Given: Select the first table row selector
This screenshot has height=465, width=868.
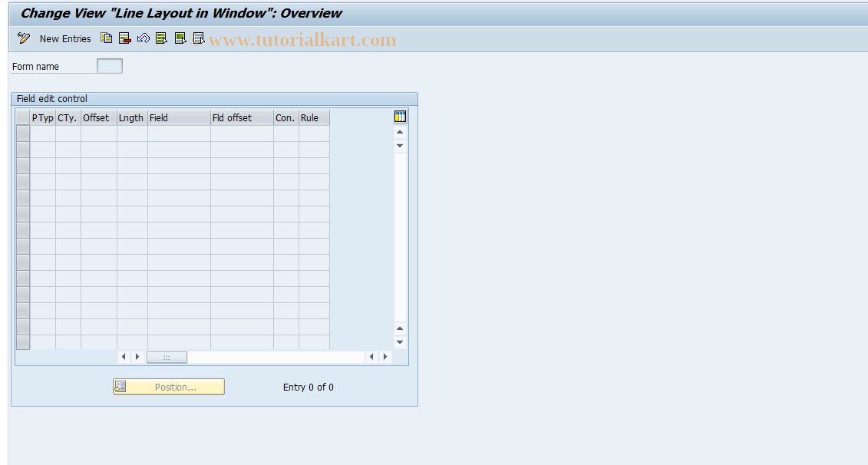Looking at the screenshot, I should (x=23, y=134).
